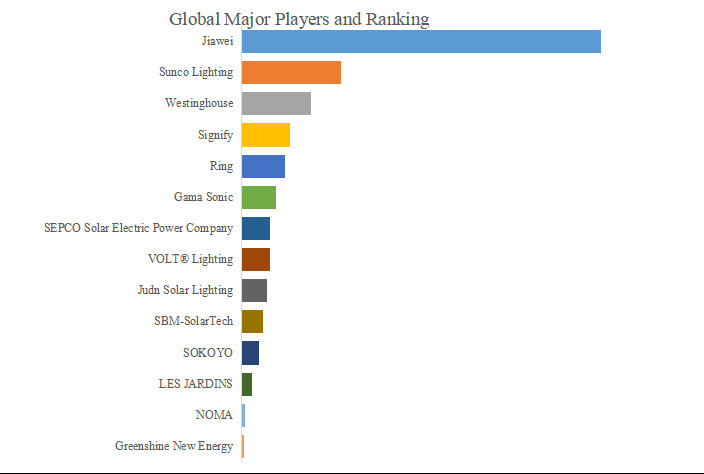This screenshot has height=474, width=704.
Task: Click the tiny Greenshine New Energy bar
Action: pyautogui.click(x=243, y=446)
